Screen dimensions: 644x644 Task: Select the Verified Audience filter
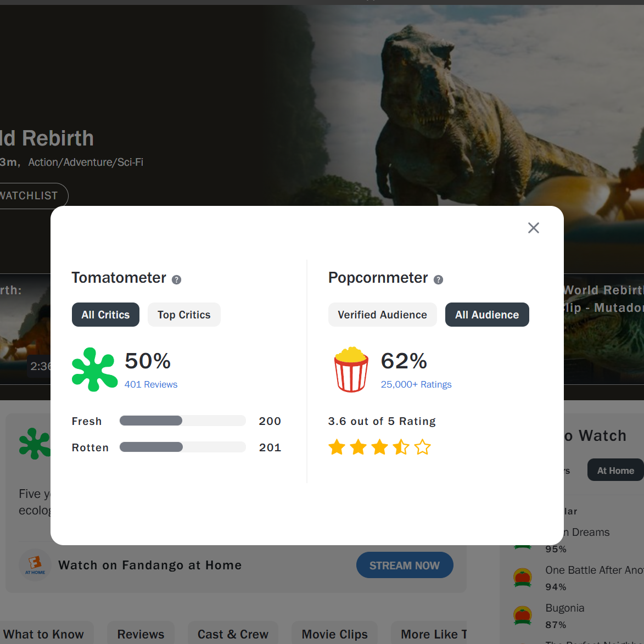[382, 315]
